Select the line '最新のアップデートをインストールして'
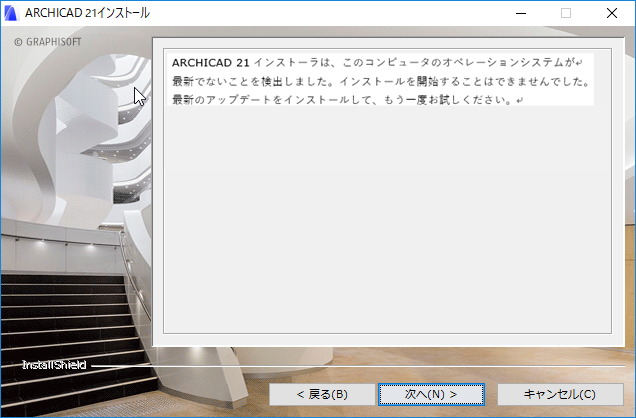The image size is (636, 418). click(x=348, y=100)
